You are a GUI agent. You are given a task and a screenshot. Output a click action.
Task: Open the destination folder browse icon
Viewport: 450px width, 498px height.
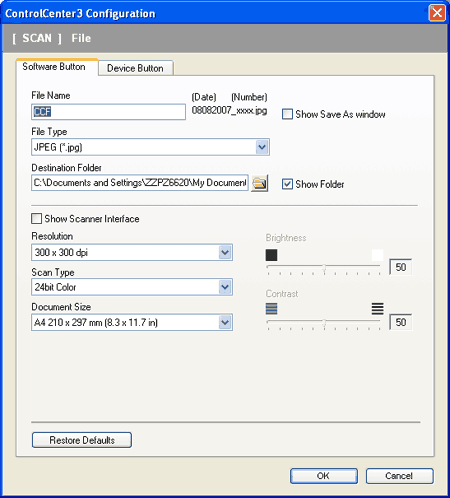pos(260,183)
